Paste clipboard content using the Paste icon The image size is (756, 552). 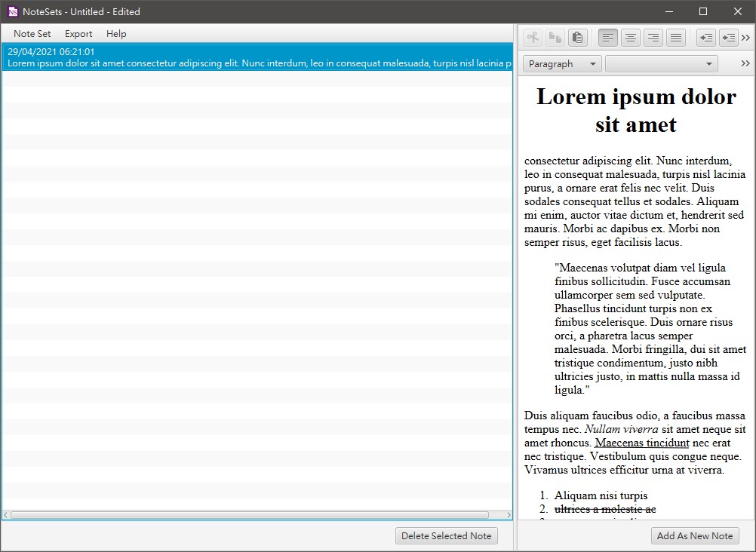point(577,38)
